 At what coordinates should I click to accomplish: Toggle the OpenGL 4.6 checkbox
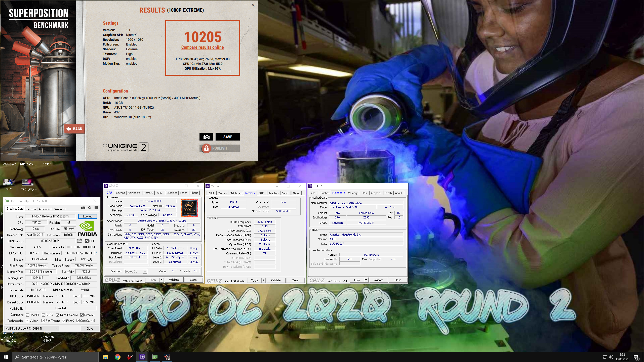click(x=78, y=321)
